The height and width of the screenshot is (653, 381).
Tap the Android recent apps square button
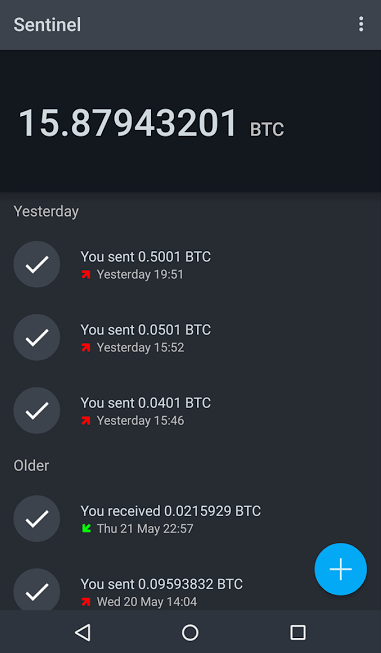pos(298,633)
